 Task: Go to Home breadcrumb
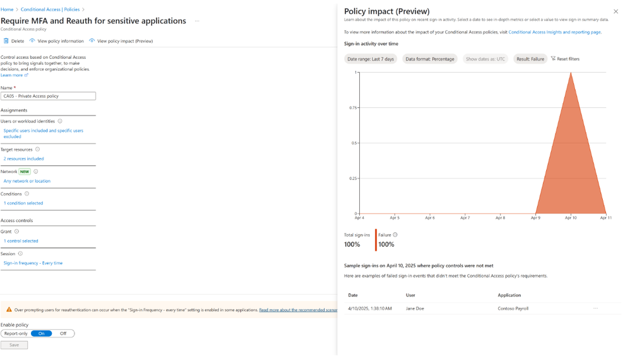pos(7,9)
